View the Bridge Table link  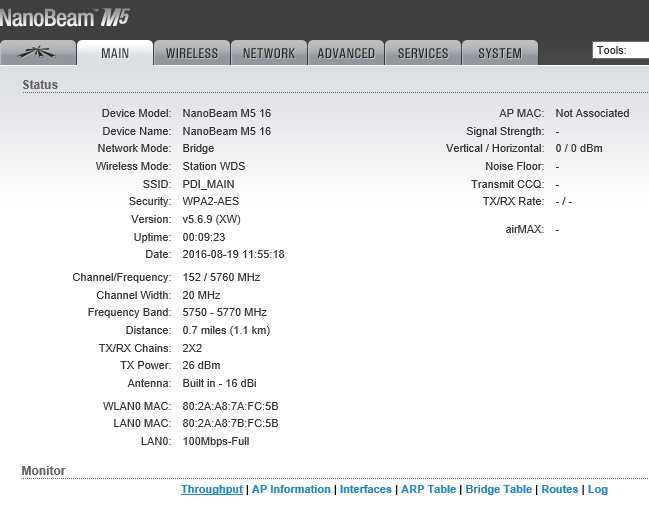[498, 489]
